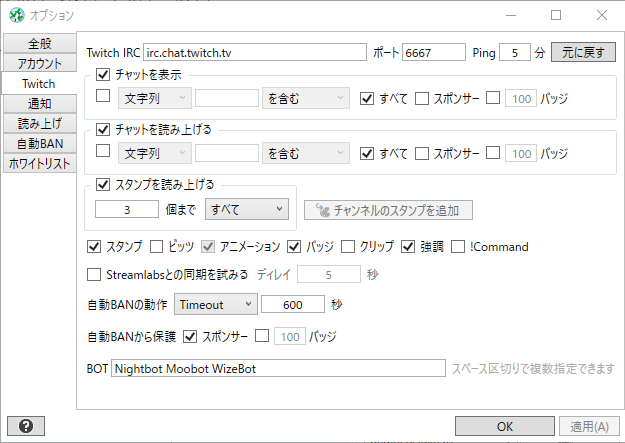Image resolution: width=625 pixels, height=443 pixels.
Task: Click the BOT names input field
Action: (x=278, y=368)
